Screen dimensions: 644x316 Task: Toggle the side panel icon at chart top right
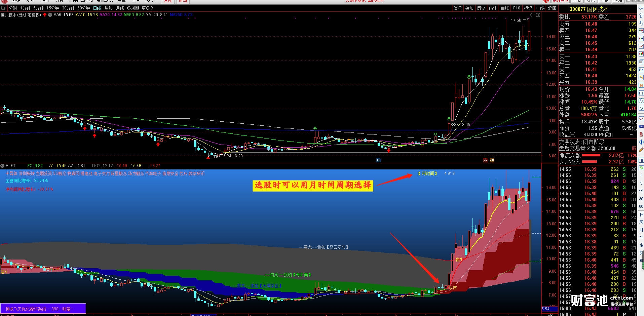[538, 15]
